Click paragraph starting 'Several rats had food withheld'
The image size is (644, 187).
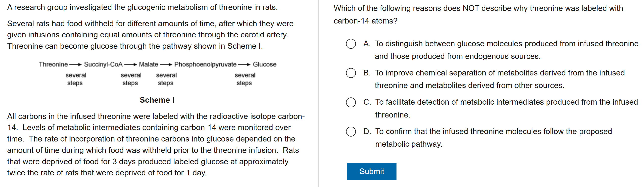pyautogui.click(x=150, y=35)
